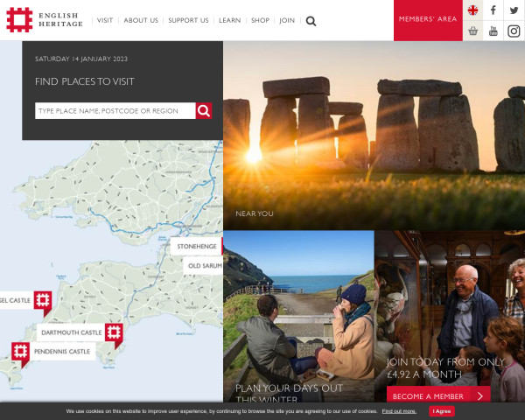The width and height of the screenshot is (525, 420).
Task: Click the Pendennis Castle label
Action: [62, 352]
